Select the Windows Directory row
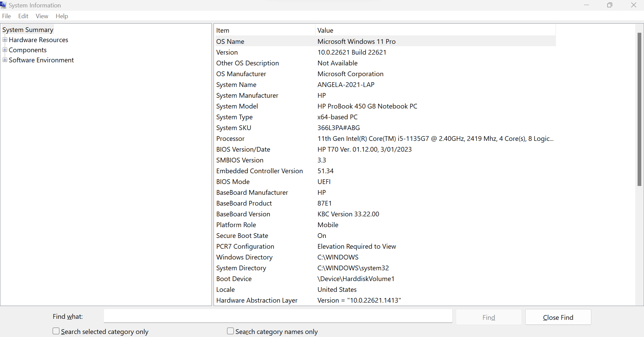This screenshot has width=644, height=337. point(386,257)
